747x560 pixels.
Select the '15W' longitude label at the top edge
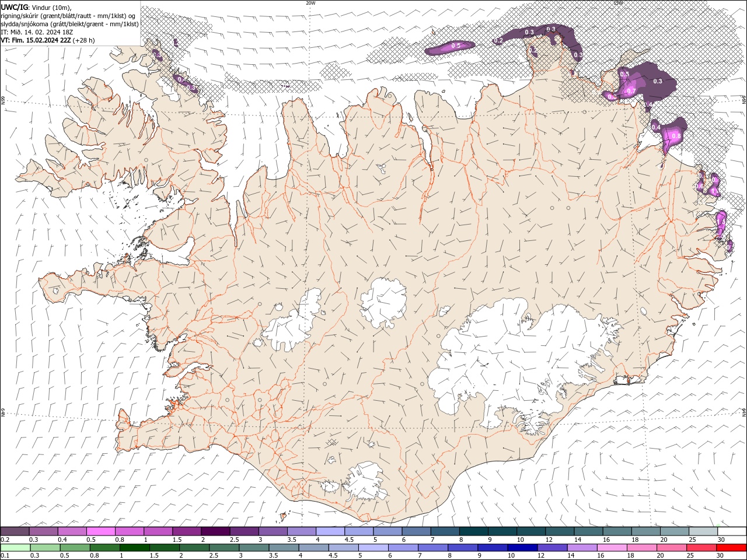(618, 3)
